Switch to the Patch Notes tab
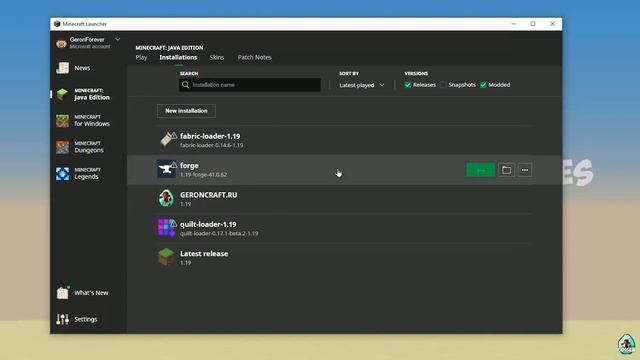640x360 pixels. [254, 57]
